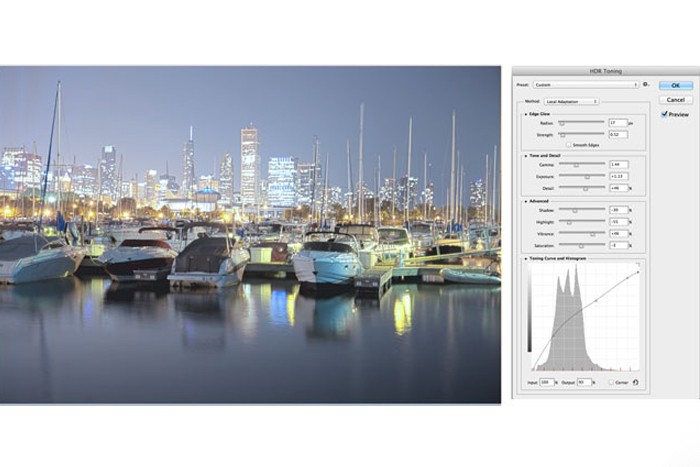Click OK to apply HDR Toning

coord(675,86)
